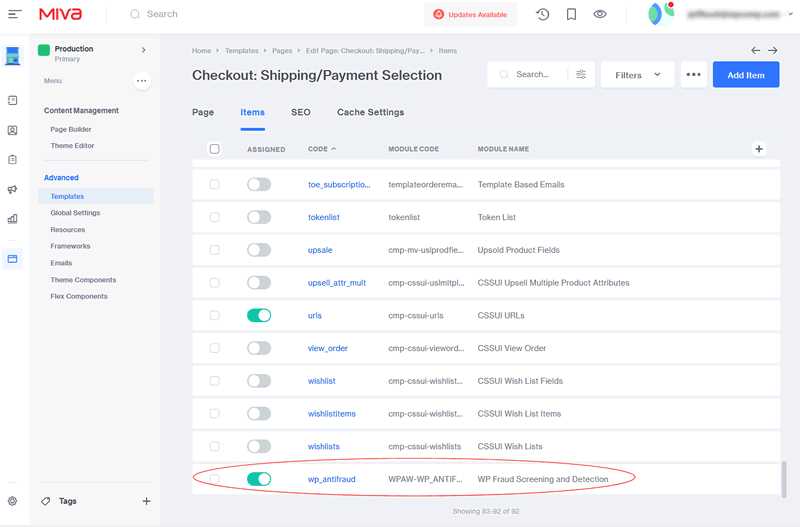800x527 pixels.
Task: Go to Home breadcrumb link
Action: coord(202,51)
